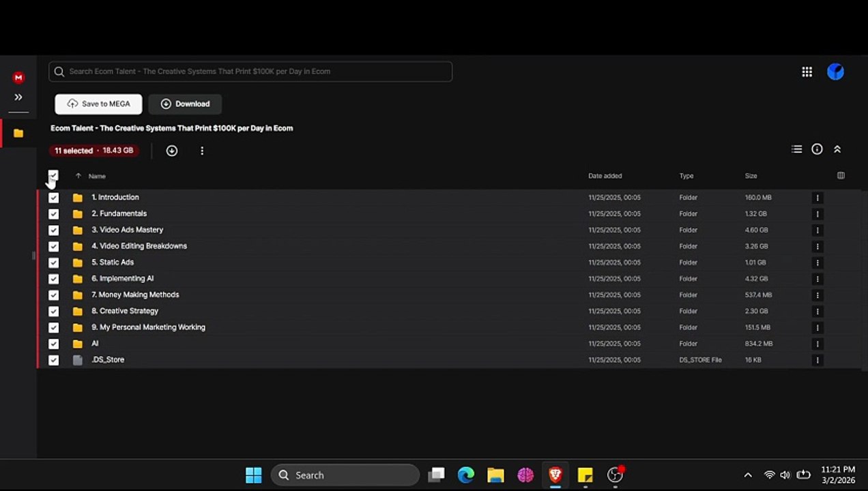Uncheck the 5. Static Ads checkbox

point(53,263)
